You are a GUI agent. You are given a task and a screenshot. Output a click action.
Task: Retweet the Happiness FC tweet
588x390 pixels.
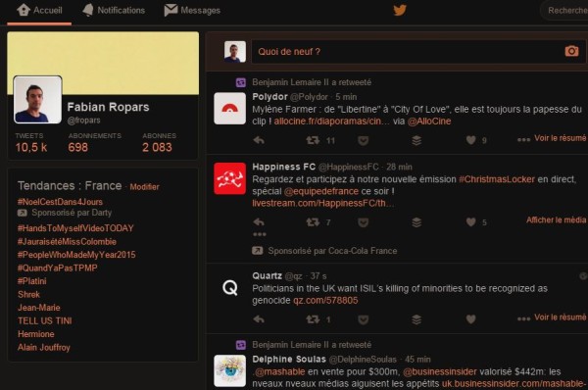(x=313, y=222)
